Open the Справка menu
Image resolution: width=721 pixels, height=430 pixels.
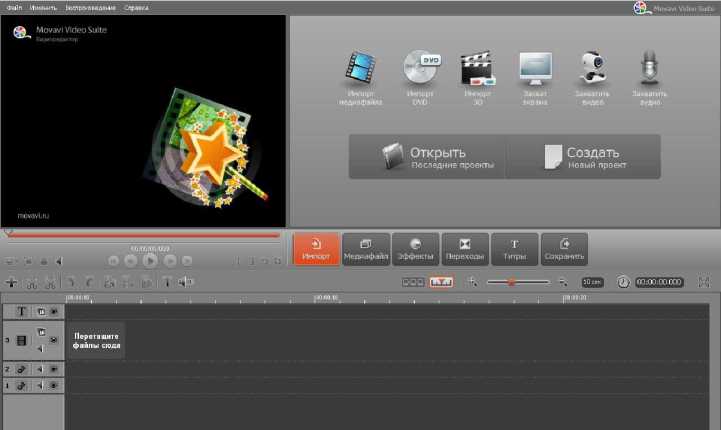136,7
